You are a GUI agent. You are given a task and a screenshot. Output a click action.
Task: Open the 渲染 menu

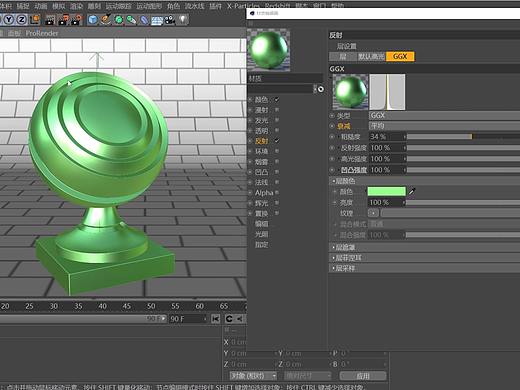coord(76,6)
